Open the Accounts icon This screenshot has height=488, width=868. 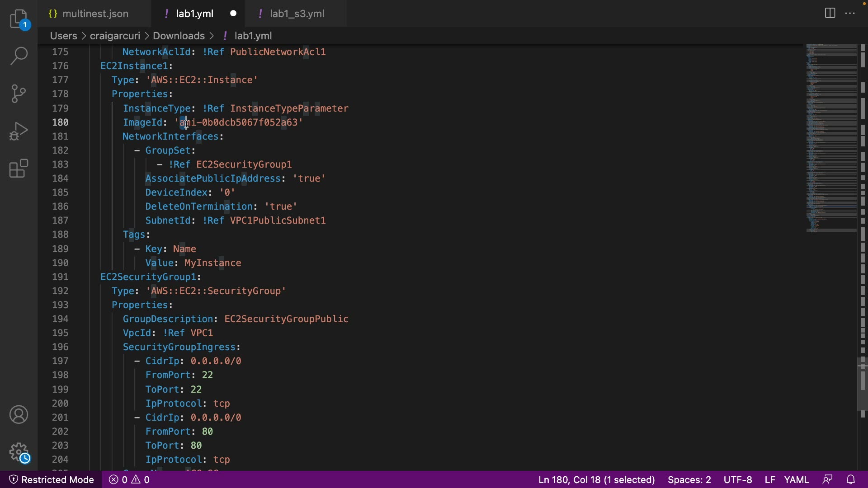(x=19, y=415)
